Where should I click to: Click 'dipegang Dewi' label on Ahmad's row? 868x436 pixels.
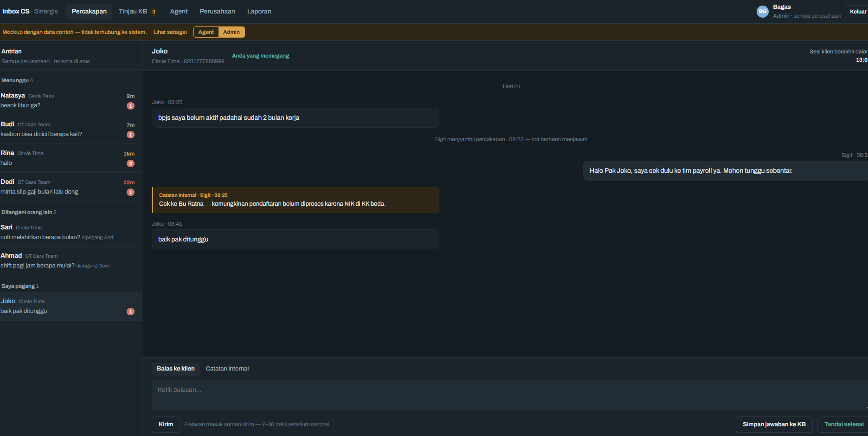[93, 266]
